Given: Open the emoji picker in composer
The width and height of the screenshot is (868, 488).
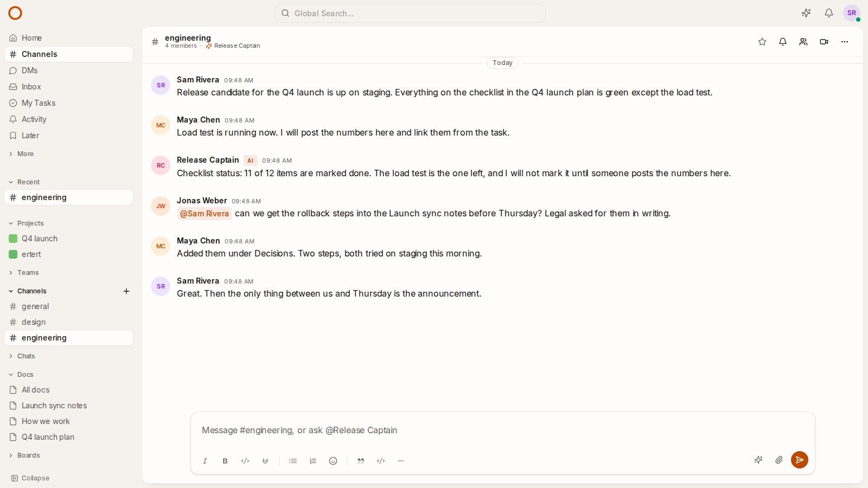Looking at the screenshot, I should (x=333, y=461).
